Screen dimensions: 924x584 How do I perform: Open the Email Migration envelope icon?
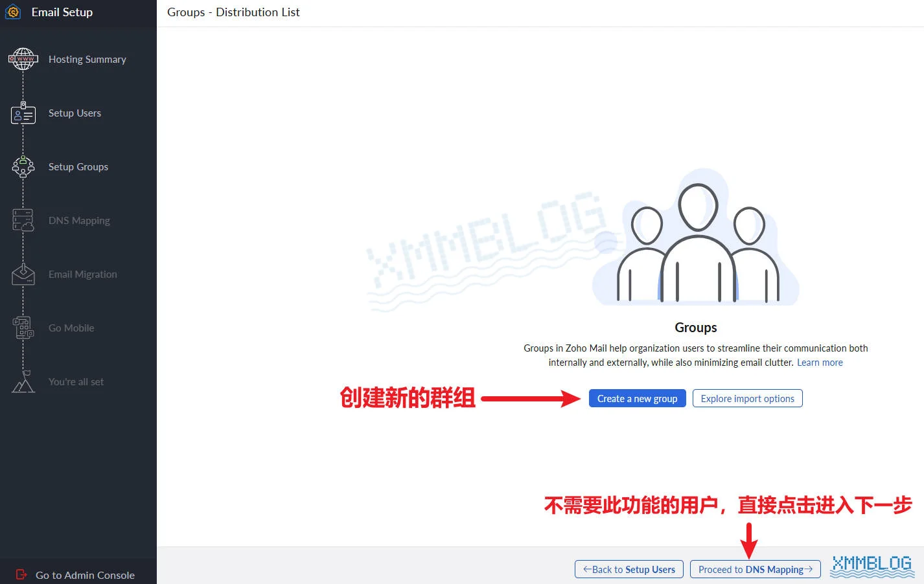pyautogui.click(x=23, y=274)
